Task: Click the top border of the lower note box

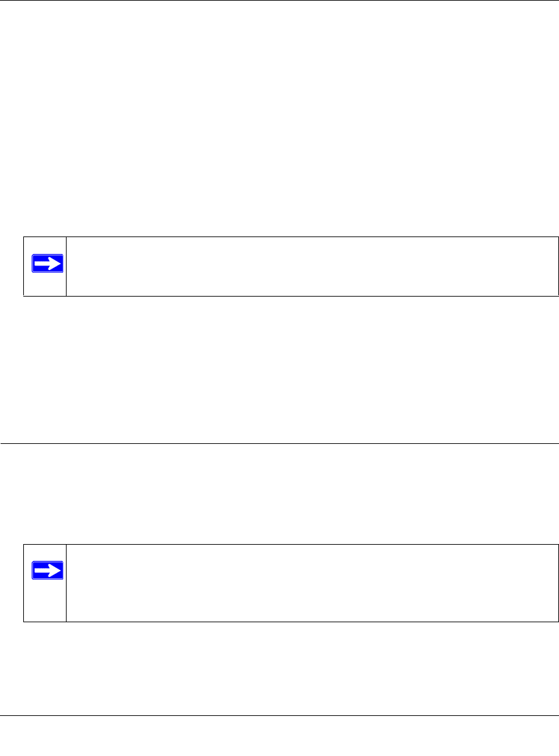Action: pyautogui.click(x=291, y=544)
